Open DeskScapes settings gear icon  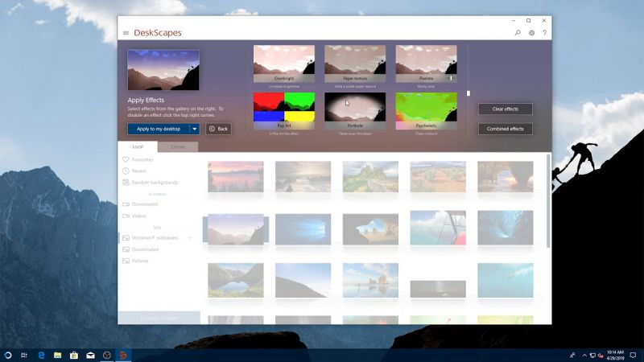tap(531, 33)
